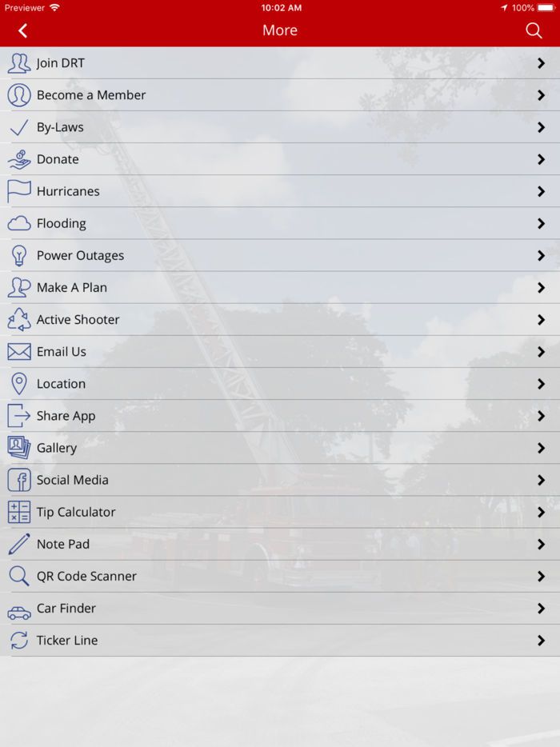This screenshot has height=747, width=560.
Task: Go back using the header arrow
Action: point(22,30)
